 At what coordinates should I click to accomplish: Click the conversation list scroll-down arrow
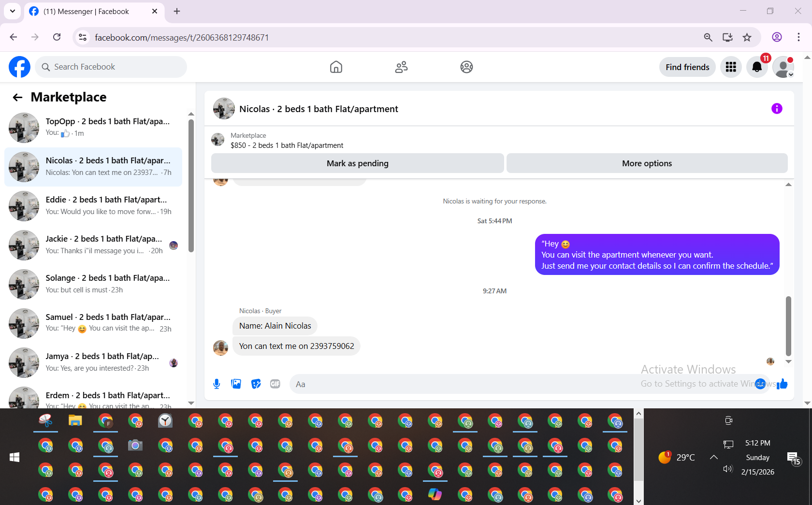click(x=191, y=403)
